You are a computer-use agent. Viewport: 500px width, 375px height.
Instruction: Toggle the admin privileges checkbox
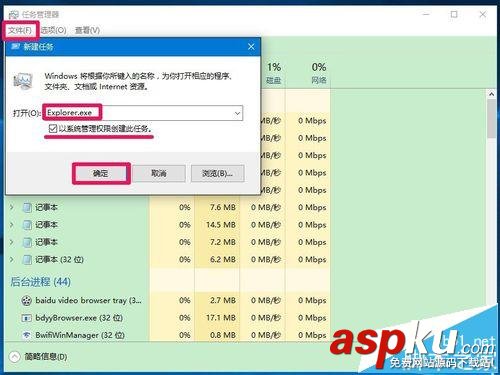tap(53, 129)
